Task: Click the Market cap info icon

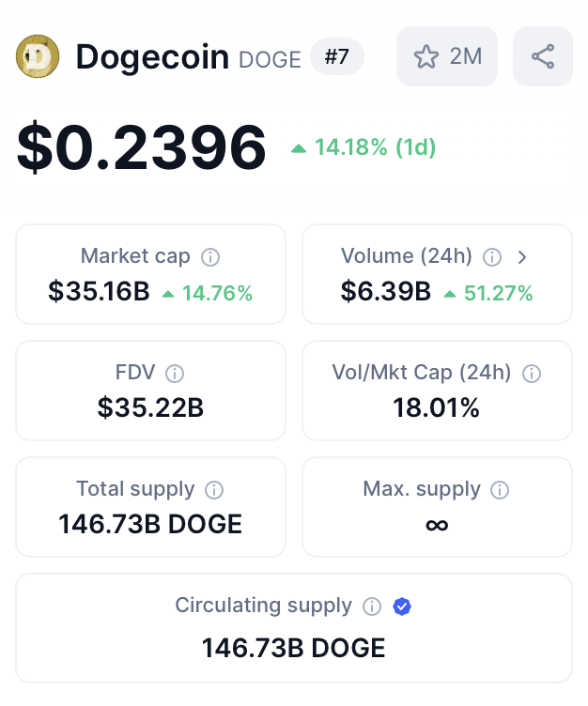Action: (x=211, y=256)
